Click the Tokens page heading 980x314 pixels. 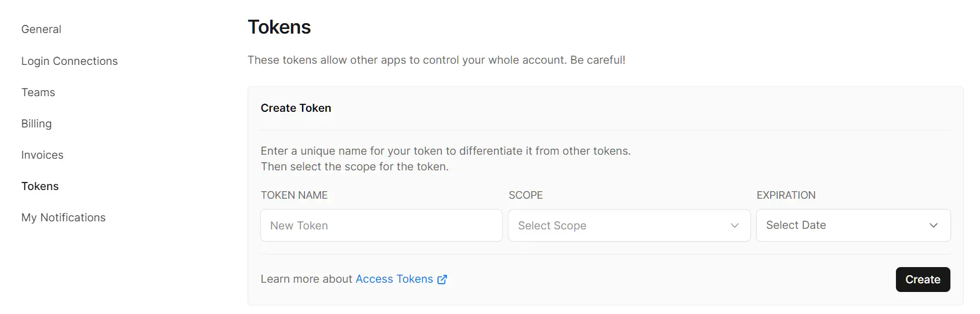pos(280,27)
